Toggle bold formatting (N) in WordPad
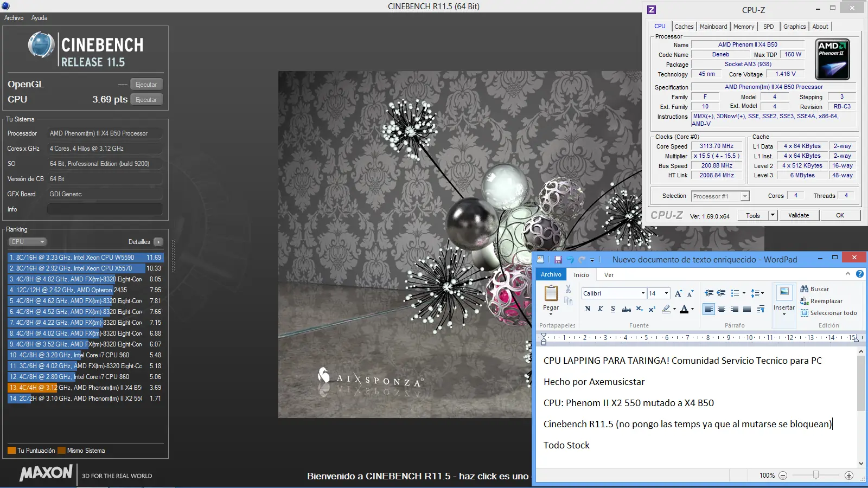This screenshot has width=868, height=488. click(588, 309)
